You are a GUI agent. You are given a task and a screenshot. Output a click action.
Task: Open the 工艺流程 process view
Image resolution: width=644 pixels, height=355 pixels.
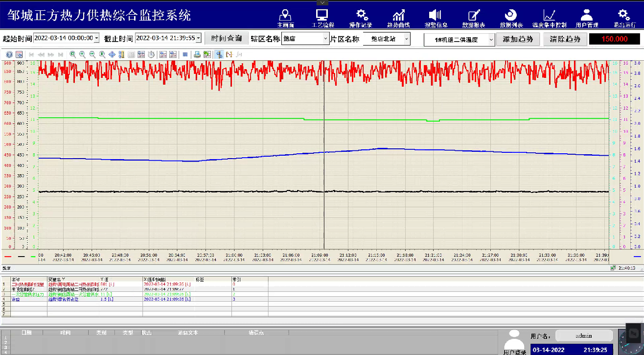click(322, 17)
